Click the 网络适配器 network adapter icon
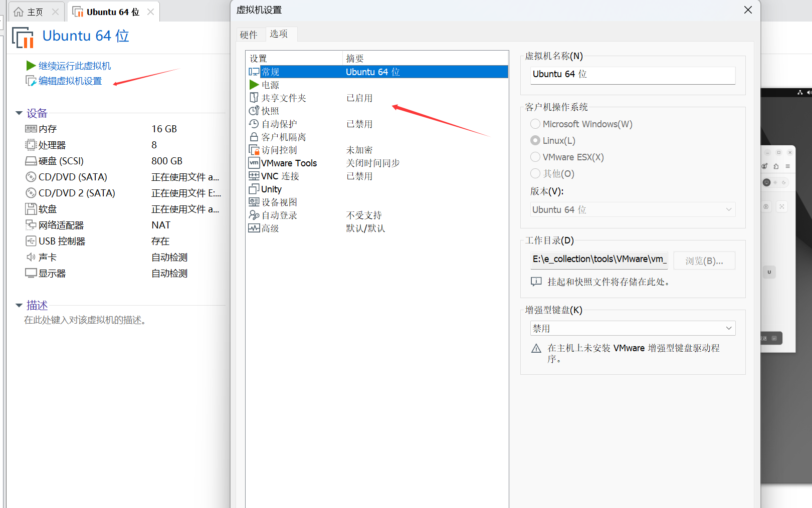This screenshot has width=812, height=508. click(x=31, y=225)
